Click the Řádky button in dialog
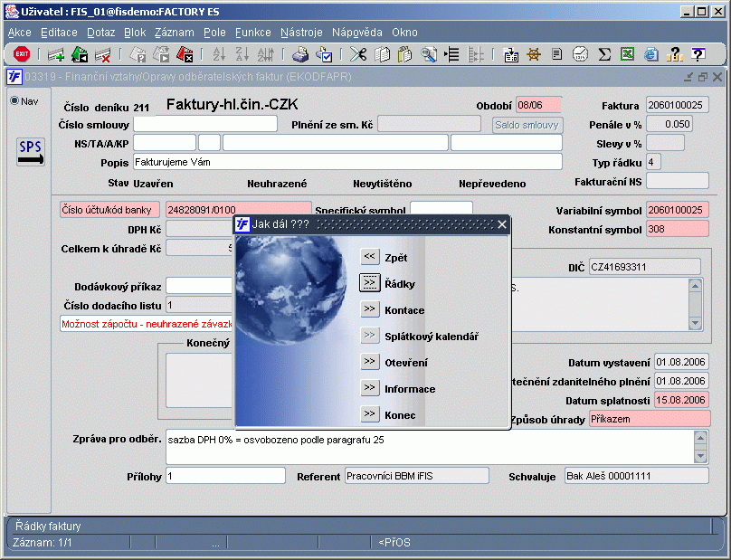 pos(370,282)
